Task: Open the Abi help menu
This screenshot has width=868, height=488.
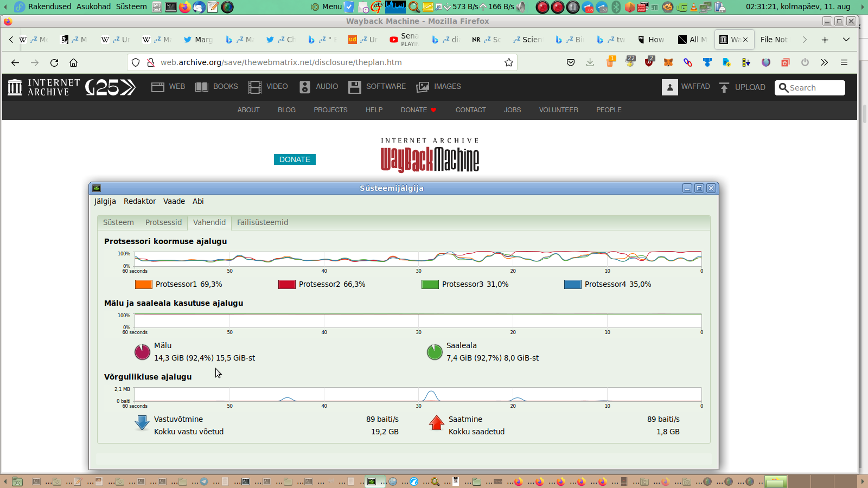Action: (198, 201)
